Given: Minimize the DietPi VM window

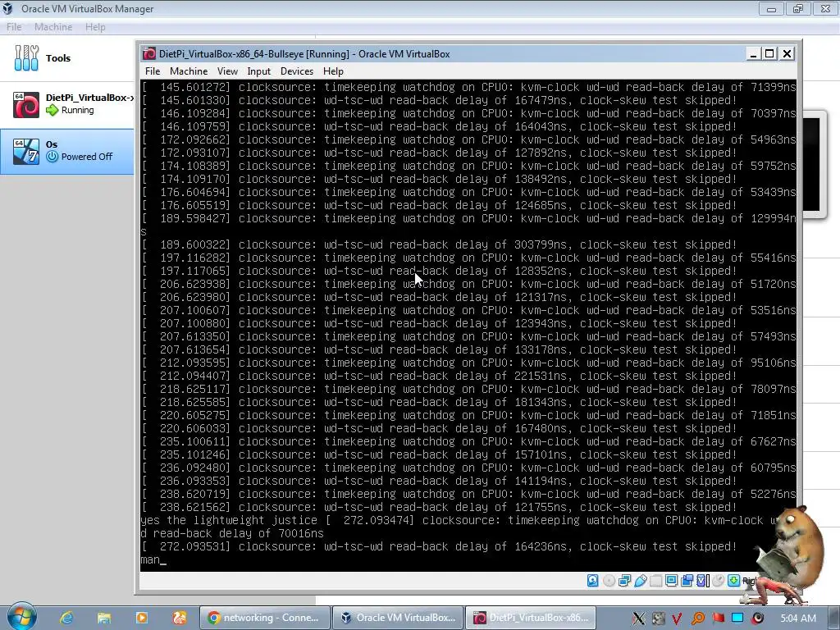Looking at the screenshot, I should [x=753, y=53].
